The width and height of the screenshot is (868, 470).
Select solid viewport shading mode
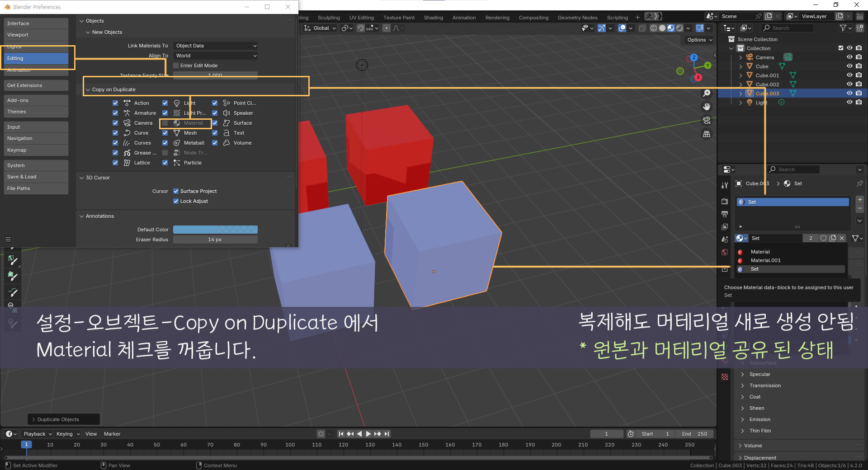coord(662,28)
